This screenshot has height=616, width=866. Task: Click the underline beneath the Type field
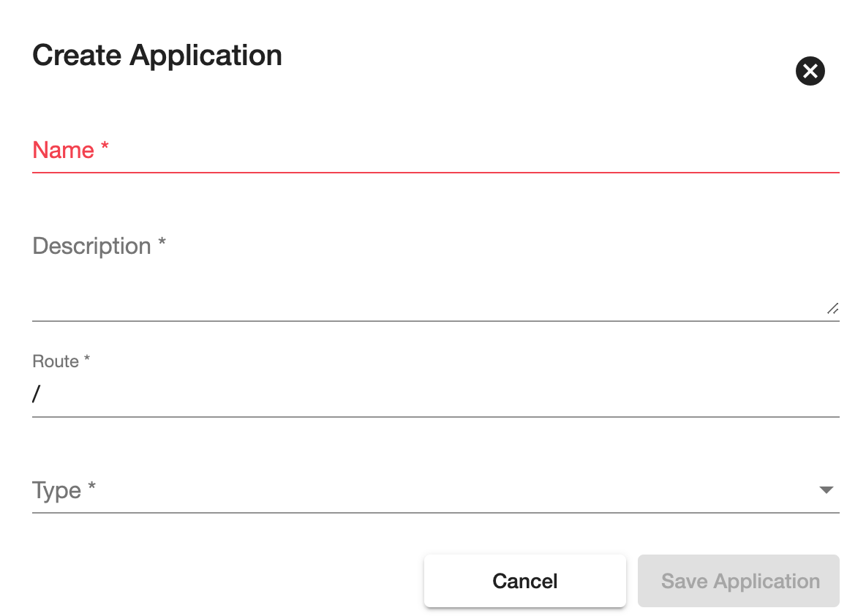435,512
